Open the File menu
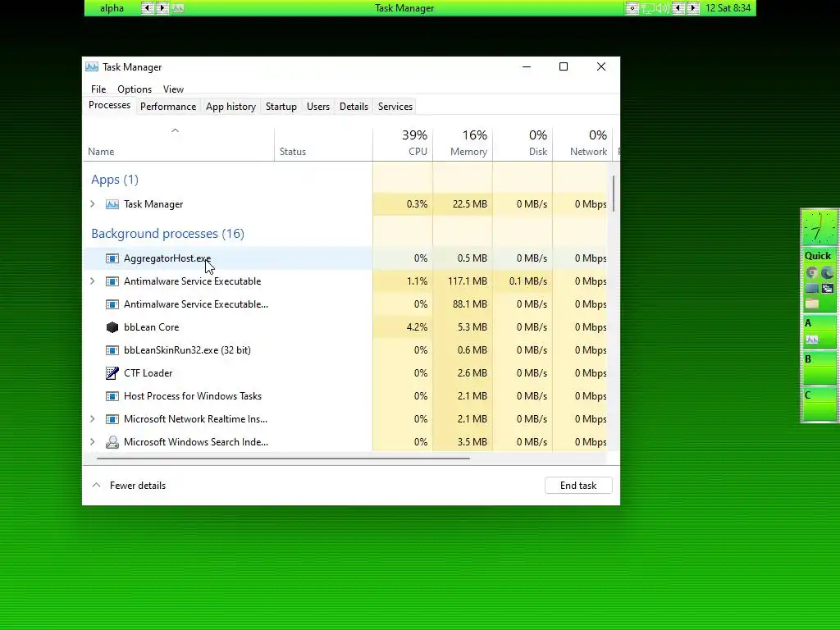Viewport: 840px width, 630px height. pyautogui.click(x=98, y=89)
